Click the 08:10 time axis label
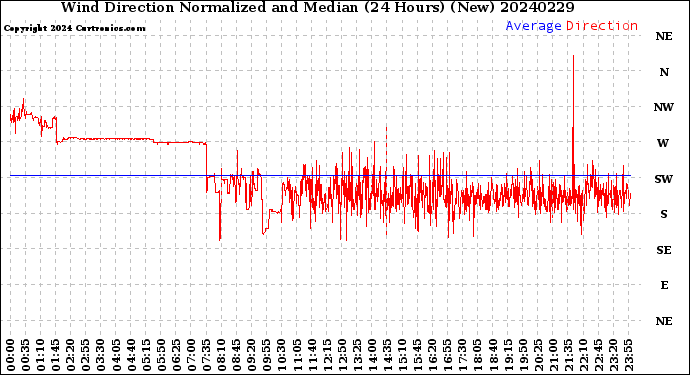This screenshot has height=375, width=690. 221,355
